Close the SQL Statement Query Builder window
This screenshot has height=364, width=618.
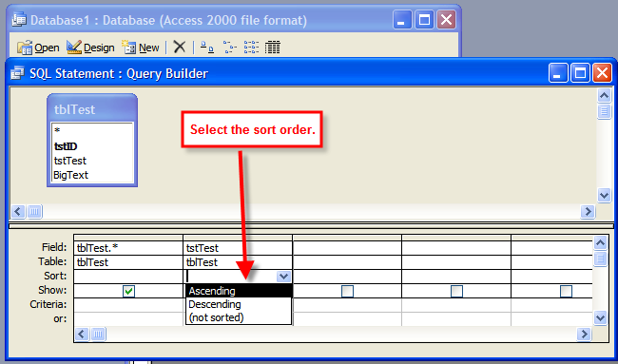[602, 73]
